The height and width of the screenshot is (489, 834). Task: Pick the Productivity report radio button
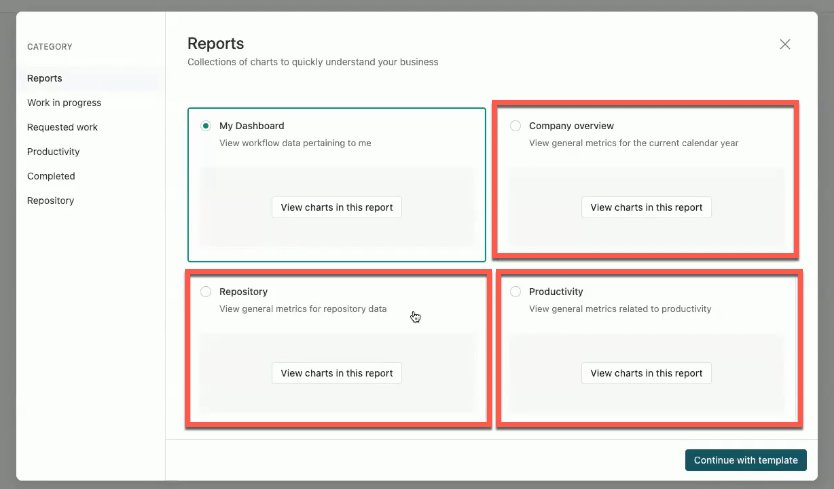(516, 292)
